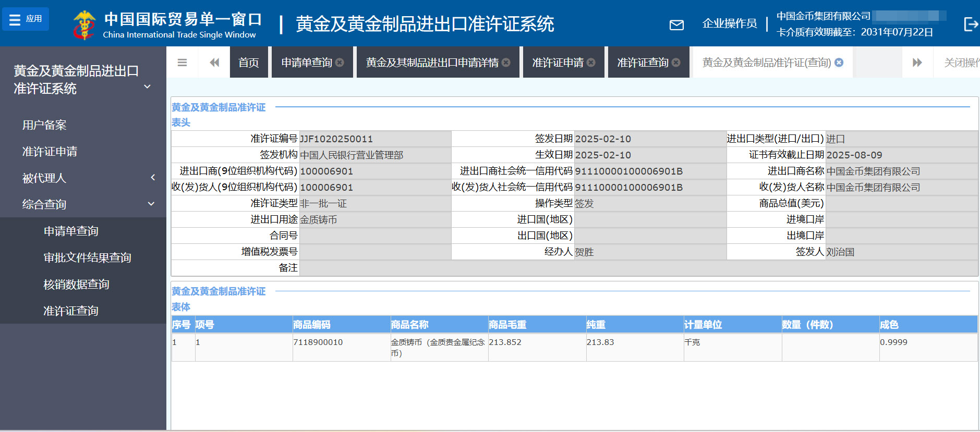Close the 申请单查询 tab

tap(340, 63)
